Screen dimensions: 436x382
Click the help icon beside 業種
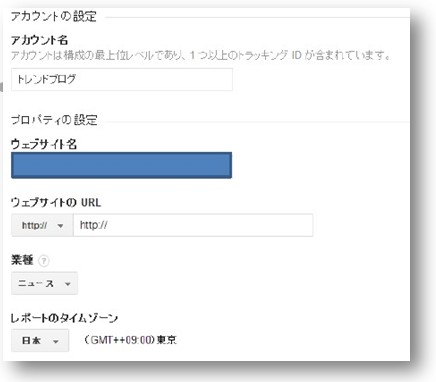coord(44,261)
